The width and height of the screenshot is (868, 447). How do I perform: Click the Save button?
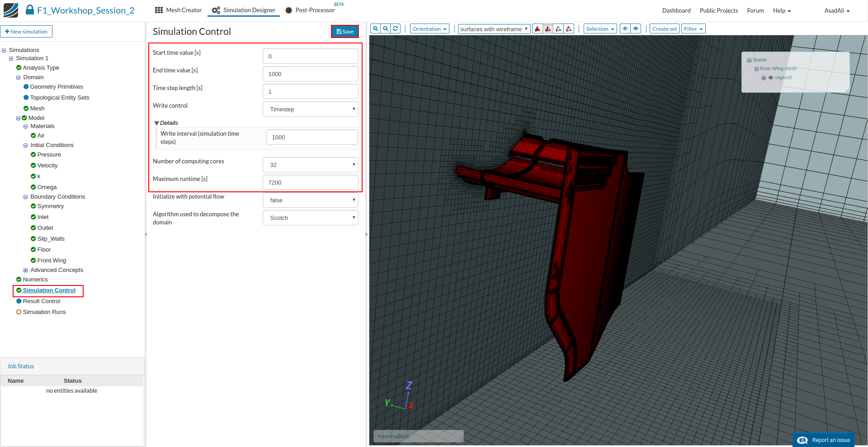pyautogui.click(x=345, y=31)
